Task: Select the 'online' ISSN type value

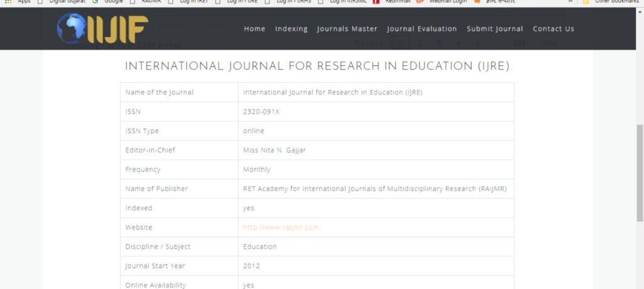Action: click(253, 131)
